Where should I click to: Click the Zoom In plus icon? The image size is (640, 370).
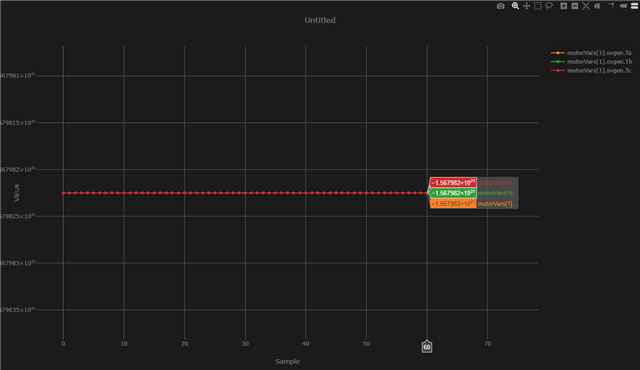[564, 6]
